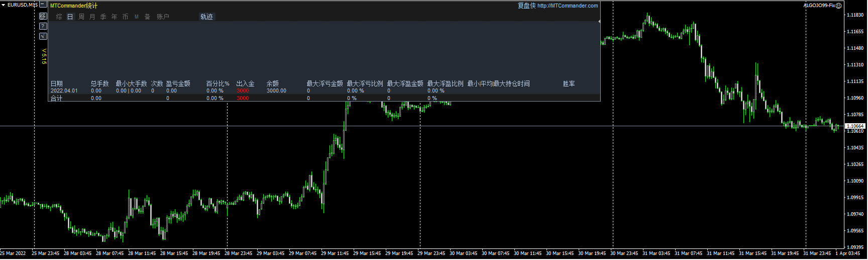Click the 1.10664 current price tag
The width and height of the screenshot is (868, 260).
click(855, 126)
